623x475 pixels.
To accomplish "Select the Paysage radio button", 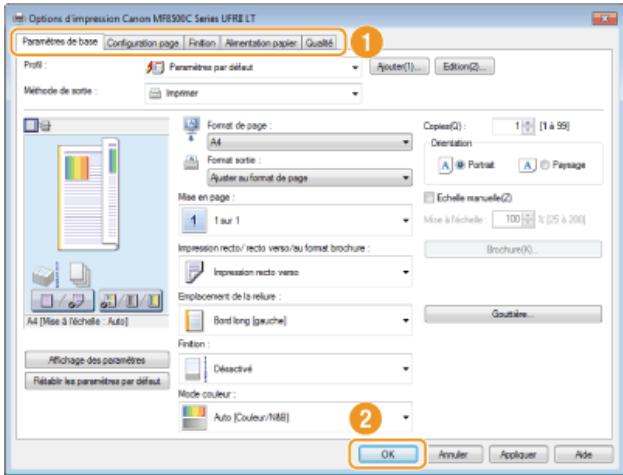I will coord(544,165).
